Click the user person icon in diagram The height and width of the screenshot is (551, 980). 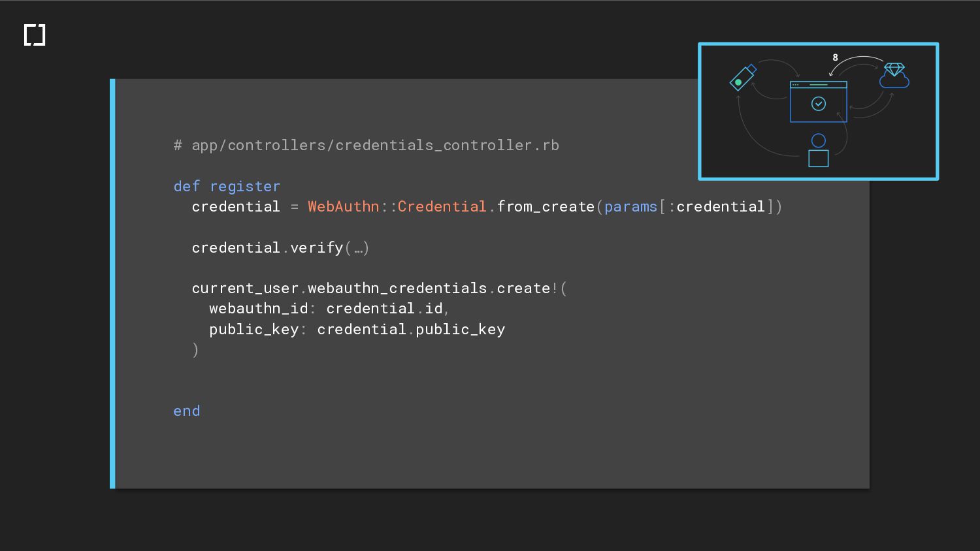[818, 151]
